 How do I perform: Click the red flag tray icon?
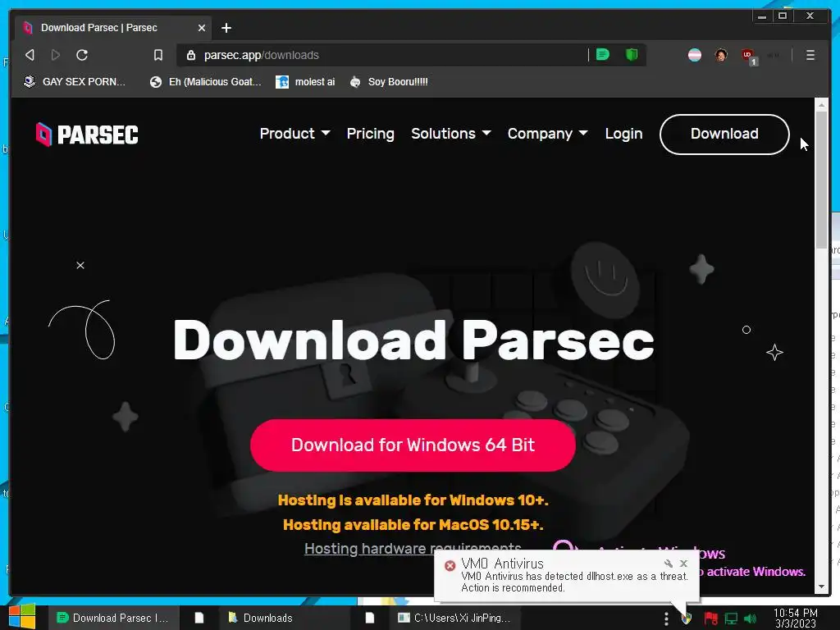(711, 619)
